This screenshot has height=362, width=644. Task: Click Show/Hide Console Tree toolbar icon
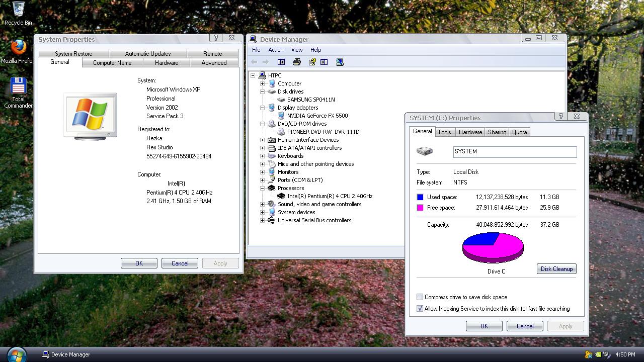pos(281,62)
